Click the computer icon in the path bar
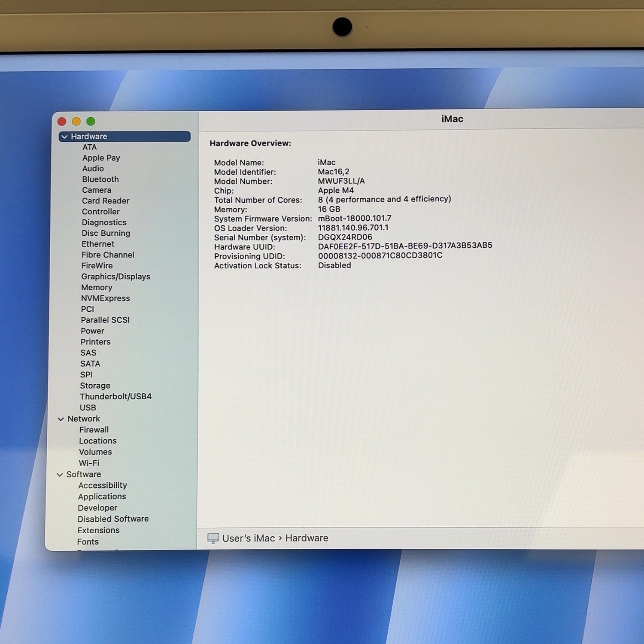This screenshot has width=644, height=644. click(213, 538)
